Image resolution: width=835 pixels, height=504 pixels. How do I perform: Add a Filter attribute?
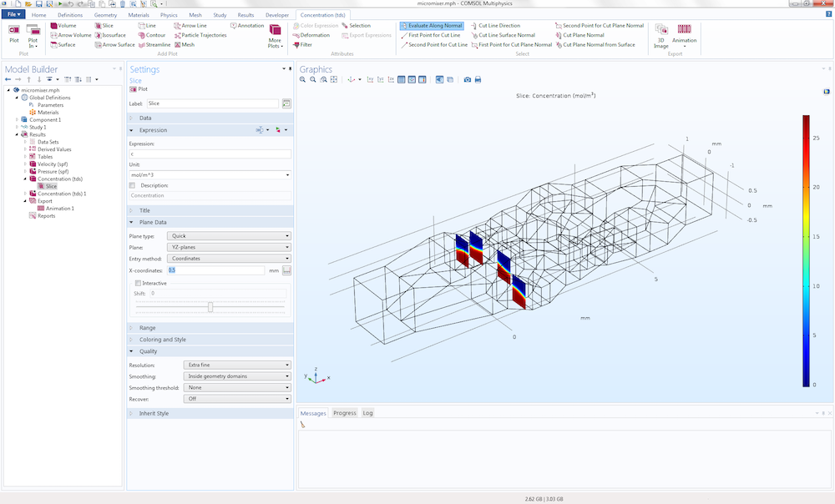coord(302,45)
